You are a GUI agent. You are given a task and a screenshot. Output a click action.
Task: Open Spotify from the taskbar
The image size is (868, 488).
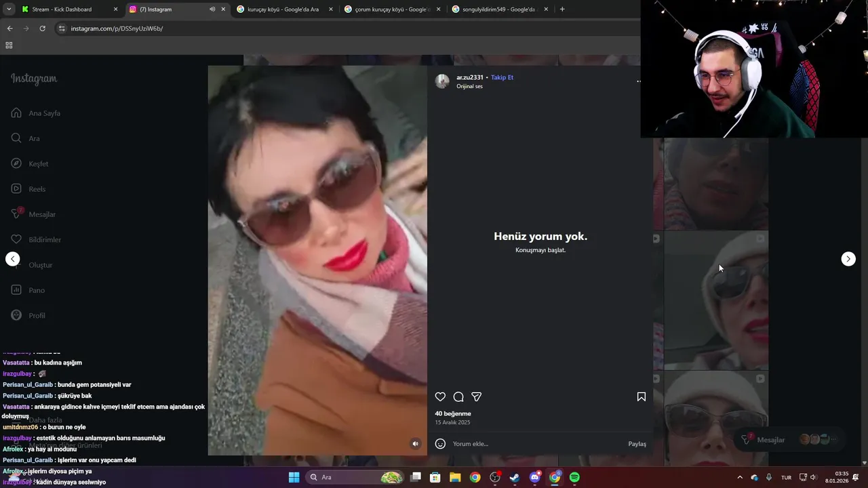click(574, 477)
